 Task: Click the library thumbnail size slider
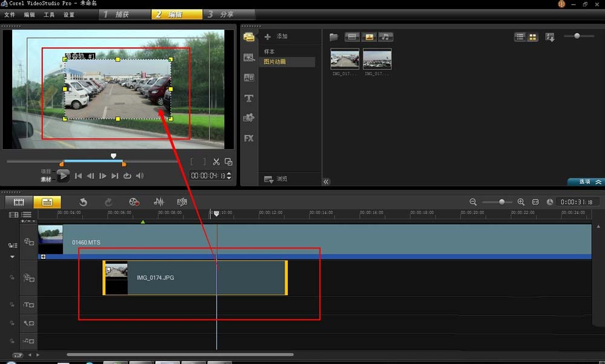pos(577,36)
